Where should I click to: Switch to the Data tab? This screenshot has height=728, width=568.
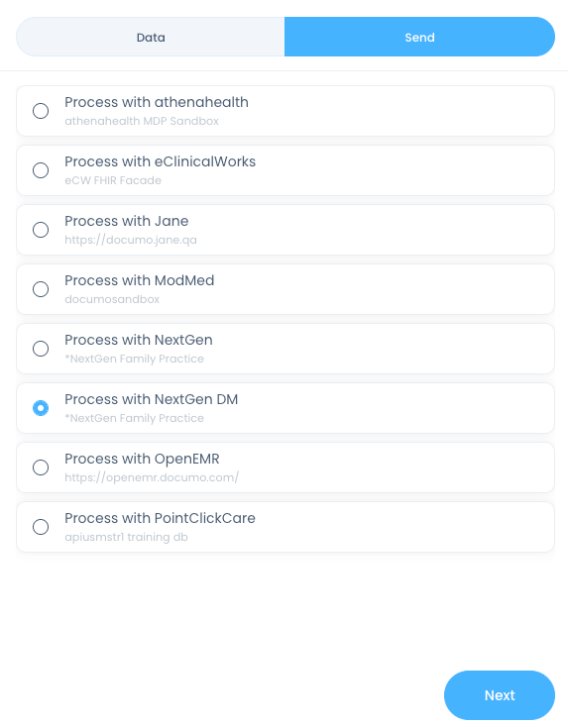(x=151, y=38)
